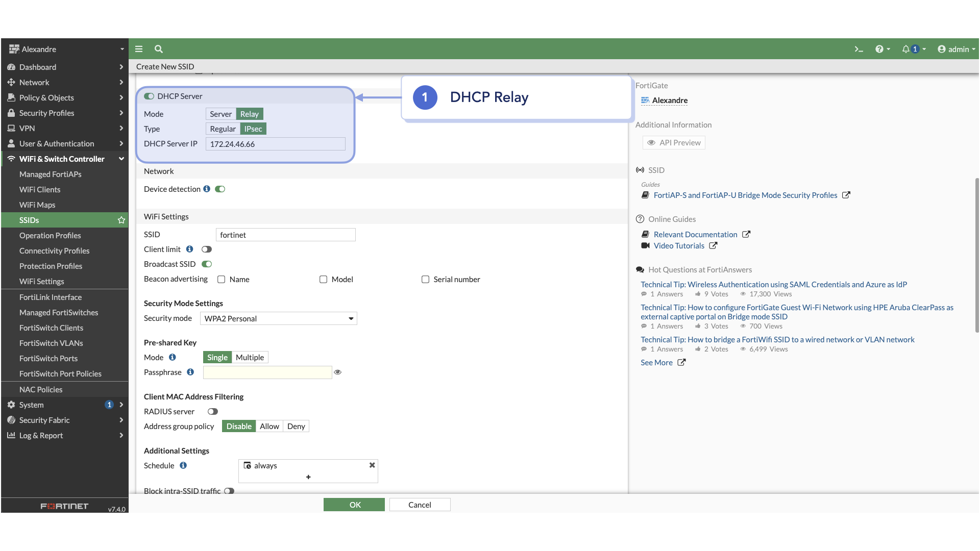980x551 pixels.
Task: Enable the Client limit toggle
Action: click(x=207, y=249)
